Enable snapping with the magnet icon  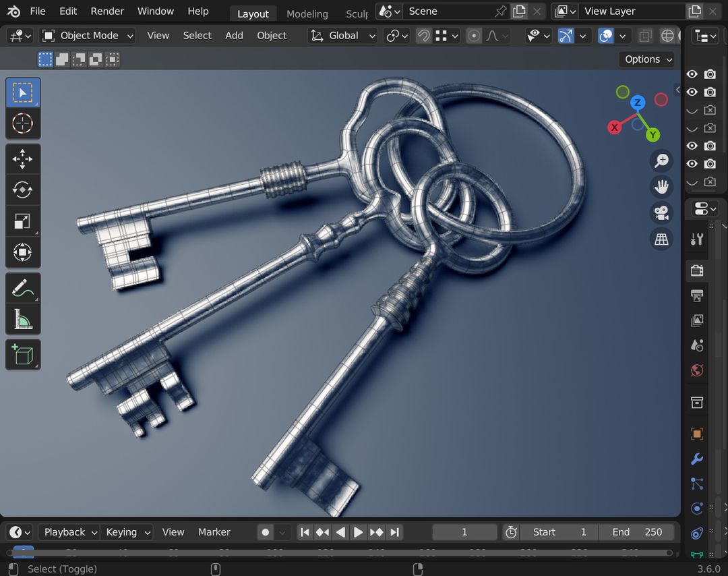[x=423, y=36]
